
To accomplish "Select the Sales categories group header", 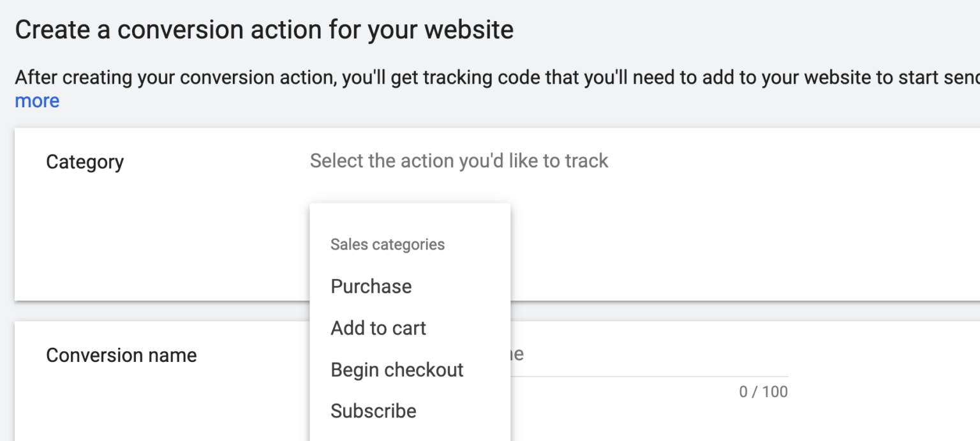I will [387, 244].
